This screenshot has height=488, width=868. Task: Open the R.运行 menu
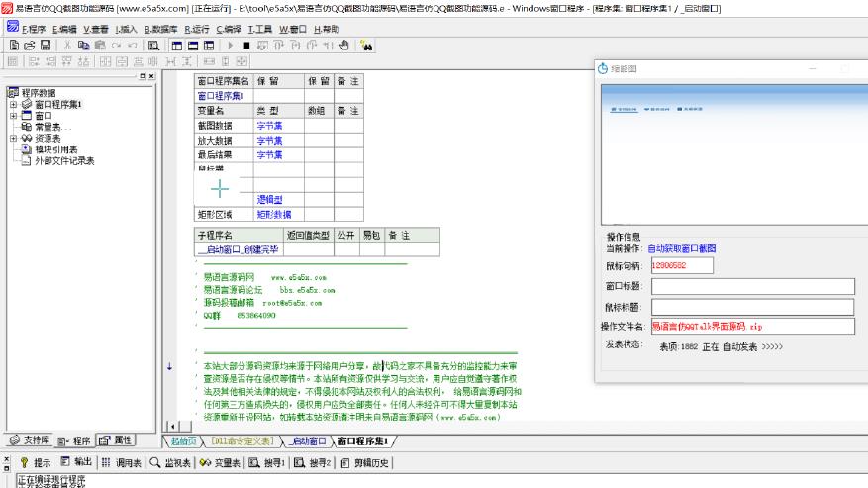(x=197, y=30)
